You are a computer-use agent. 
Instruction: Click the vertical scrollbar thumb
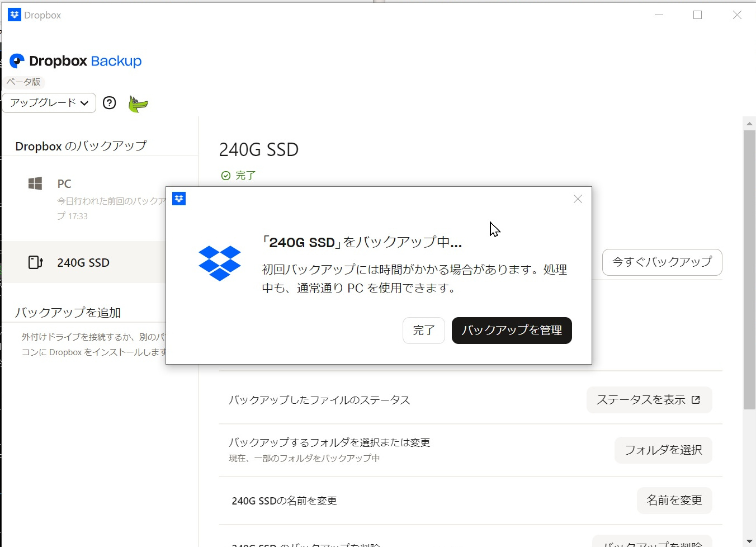[x=749, y=270]
